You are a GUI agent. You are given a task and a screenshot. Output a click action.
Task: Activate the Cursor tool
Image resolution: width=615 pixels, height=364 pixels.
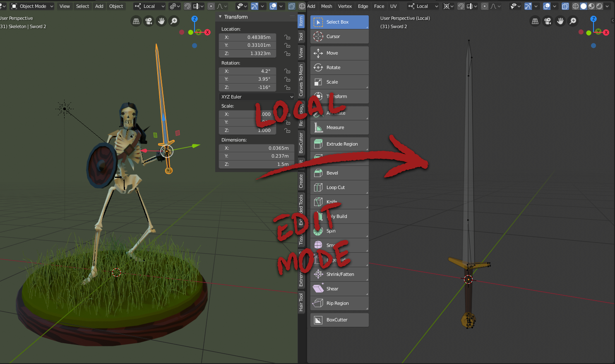[x=339, y=36]
